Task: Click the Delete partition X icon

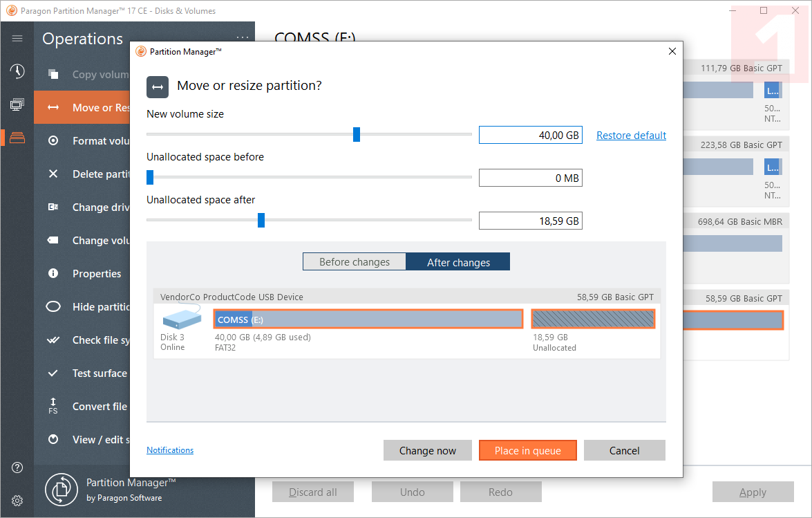Action: point(53,174)
